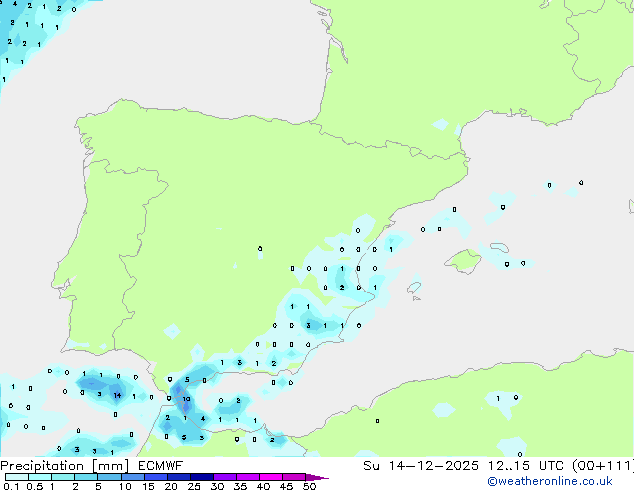Click the legend label '25'
Image resolution: width=634 pixels, height=490 pixels.
pyautogui.click(x=194, y=486)
